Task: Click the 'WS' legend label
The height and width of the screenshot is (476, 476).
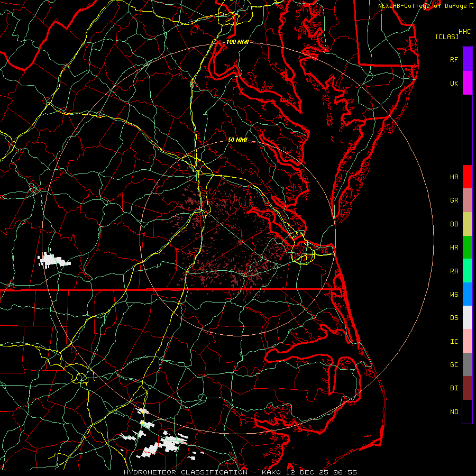Action: [454, 295]
